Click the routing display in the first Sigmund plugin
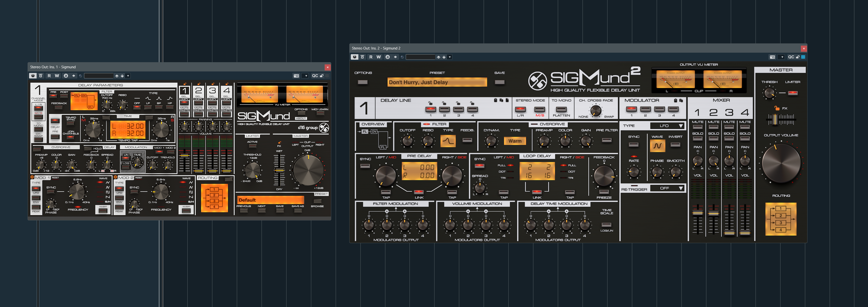This screenshot has height=307, width=868. point(214,198)
